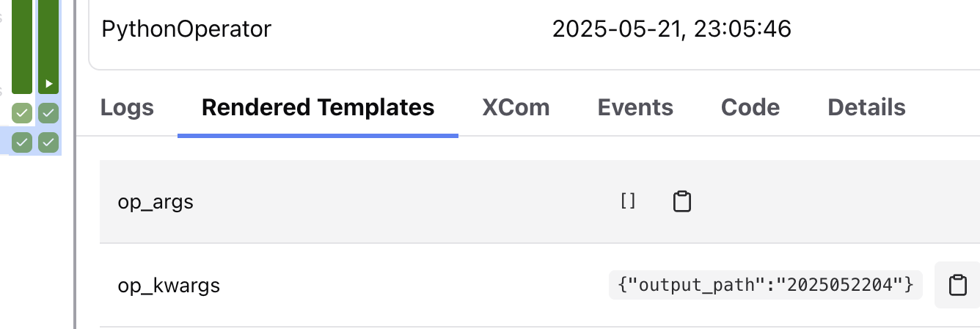Click the op_args row label
The height and width of the screenshot is (329, 980).
pos(156,201)
